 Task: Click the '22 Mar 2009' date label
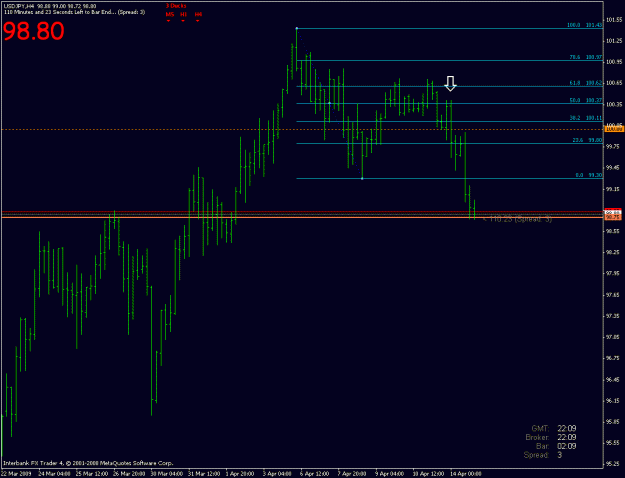click(x=16, y=474)
